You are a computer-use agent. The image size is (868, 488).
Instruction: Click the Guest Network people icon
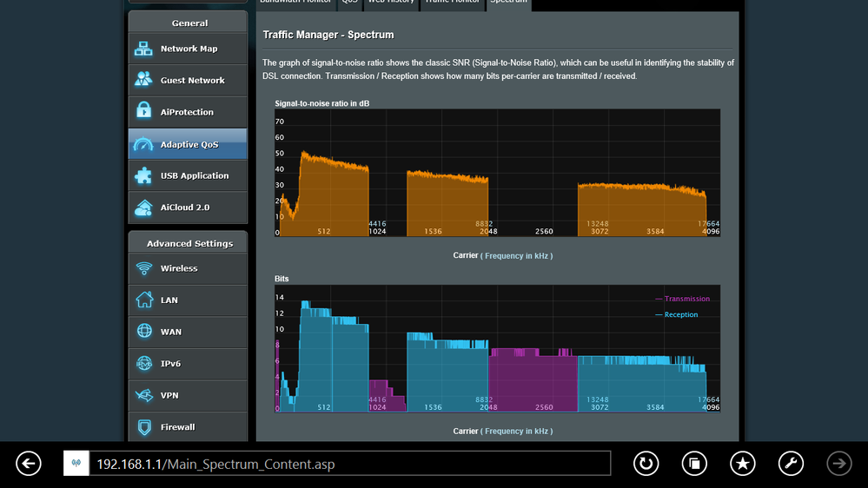(x=143, y=80)
